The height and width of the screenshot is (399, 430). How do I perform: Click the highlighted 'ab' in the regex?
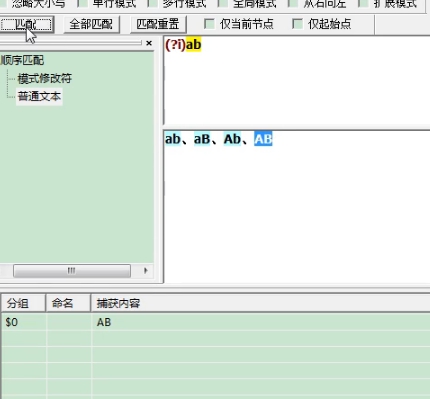point(193,45)
